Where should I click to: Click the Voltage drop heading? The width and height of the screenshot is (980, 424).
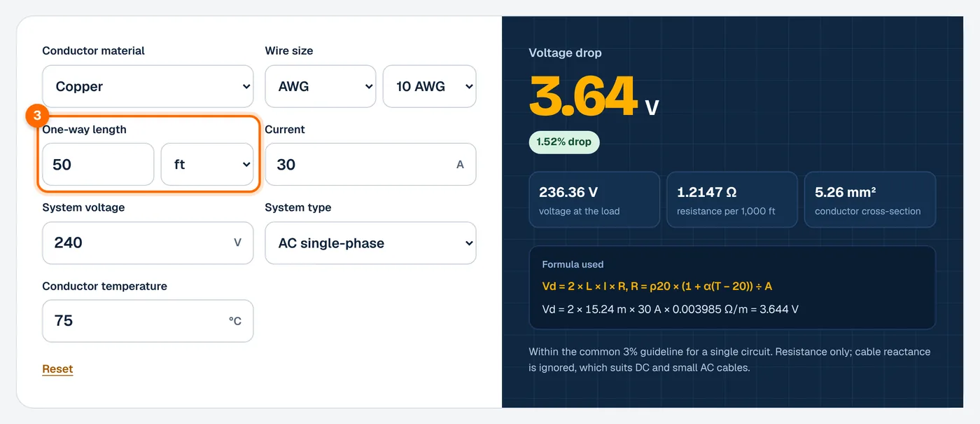[x=565, y=53]
